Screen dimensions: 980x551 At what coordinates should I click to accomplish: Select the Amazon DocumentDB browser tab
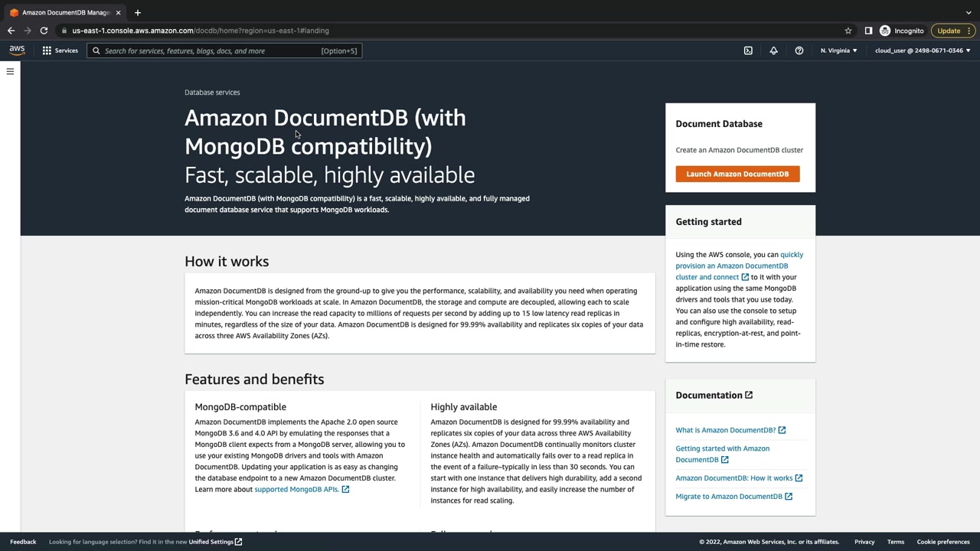tap(65, 12)
